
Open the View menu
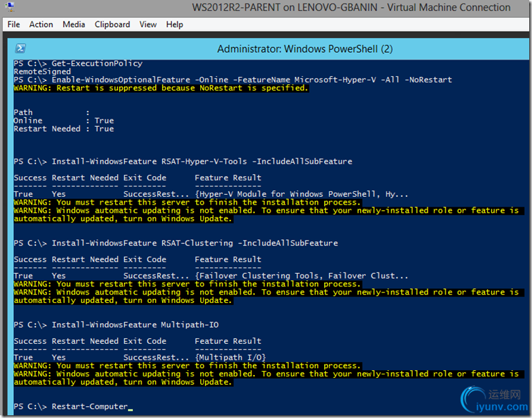tap(148, 24)
